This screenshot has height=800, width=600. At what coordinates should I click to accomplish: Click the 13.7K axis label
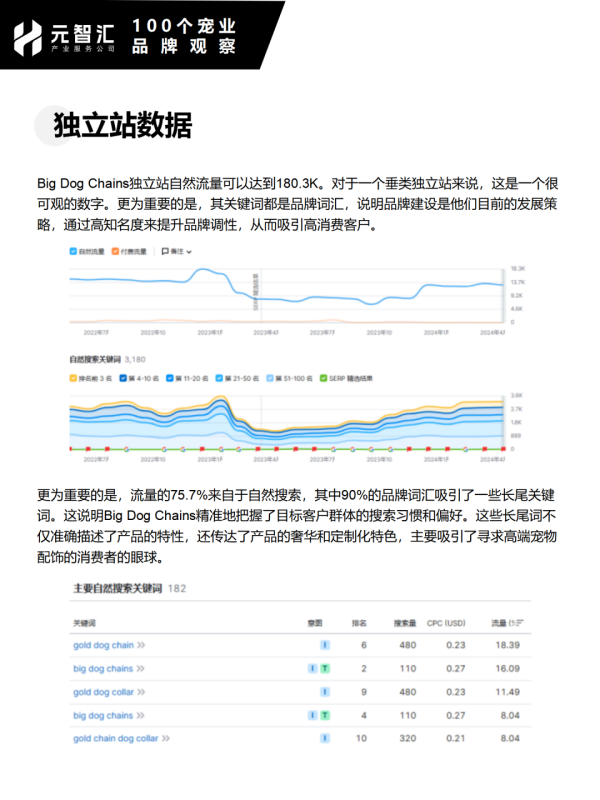click(x=518, y=282)
